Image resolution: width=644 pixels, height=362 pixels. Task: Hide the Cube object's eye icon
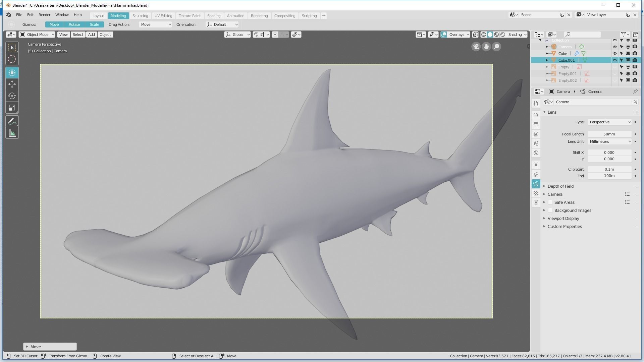(614, 54)
